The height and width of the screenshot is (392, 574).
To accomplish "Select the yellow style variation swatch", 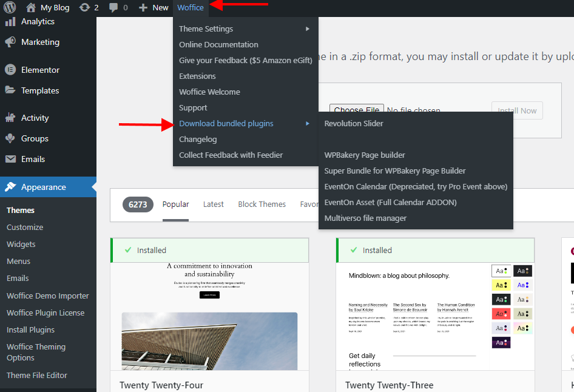I will (x=501, y=285).
